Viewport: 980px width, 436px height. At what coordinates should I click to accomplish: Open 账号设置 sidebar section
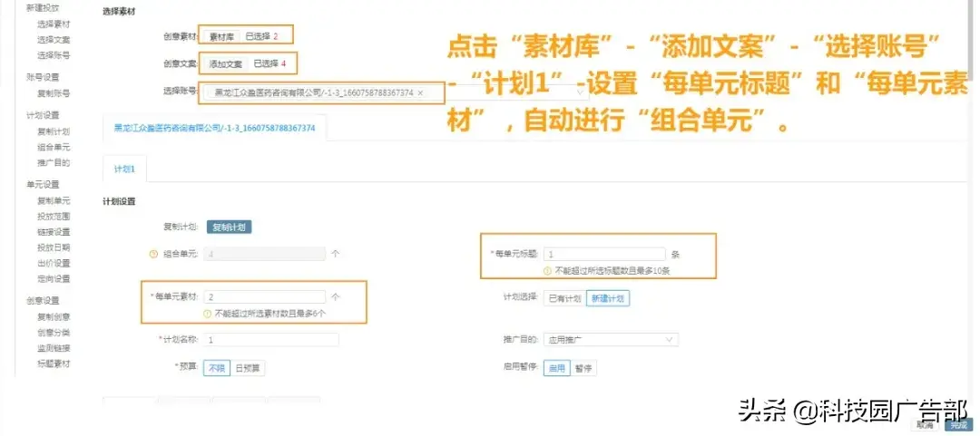(44, 77)
